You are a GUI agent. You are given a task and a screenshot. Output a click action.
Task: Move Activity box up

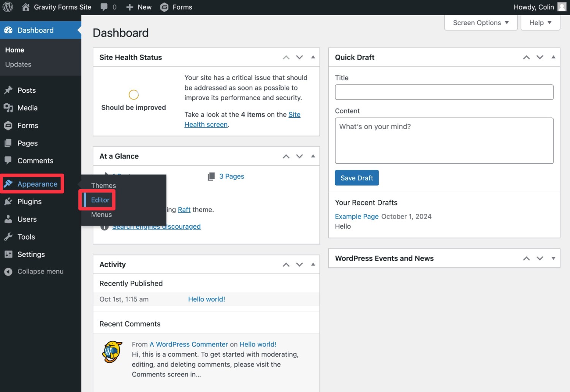coord(286,265)
